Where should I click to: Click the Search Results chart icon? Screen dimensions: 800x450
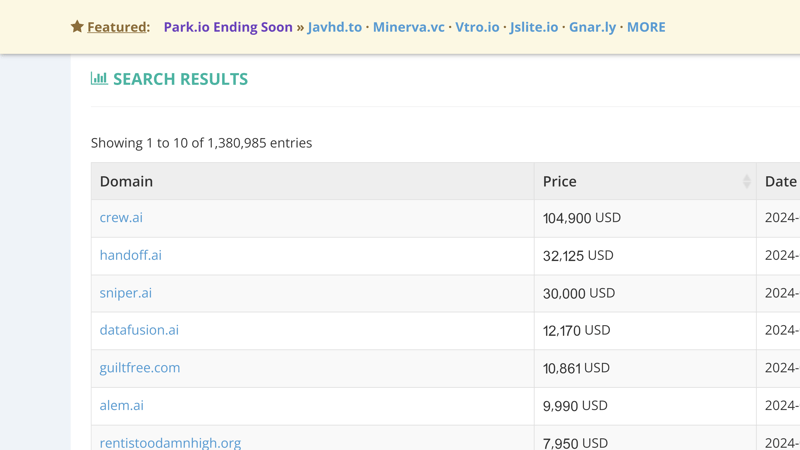coord(99,79)
